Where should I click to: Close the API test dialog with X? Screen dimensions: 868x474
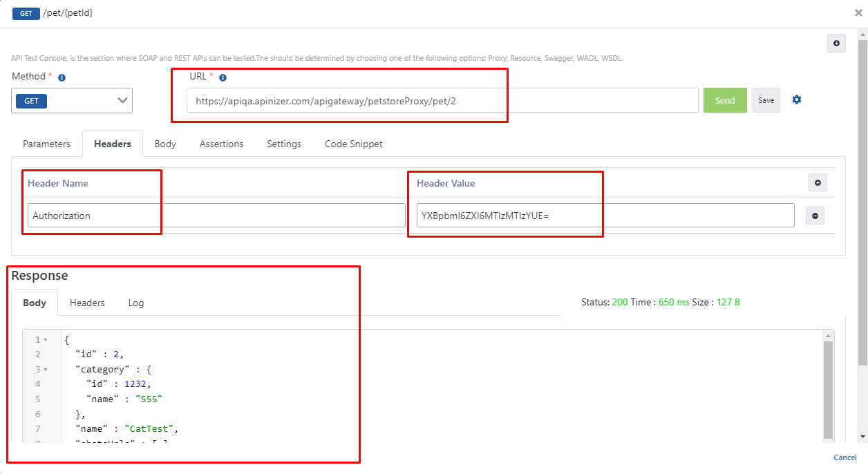[858, 12]
